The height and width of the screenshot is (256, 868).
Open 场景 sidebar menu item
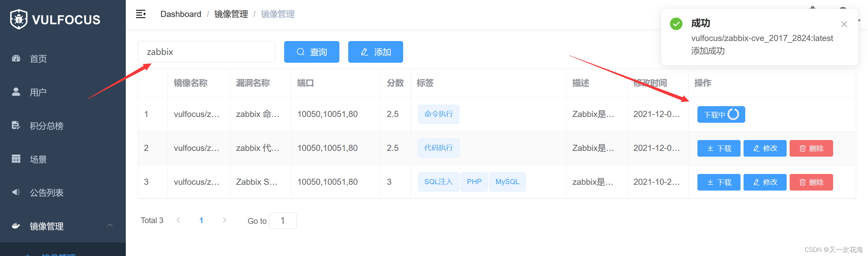(63, 159)
